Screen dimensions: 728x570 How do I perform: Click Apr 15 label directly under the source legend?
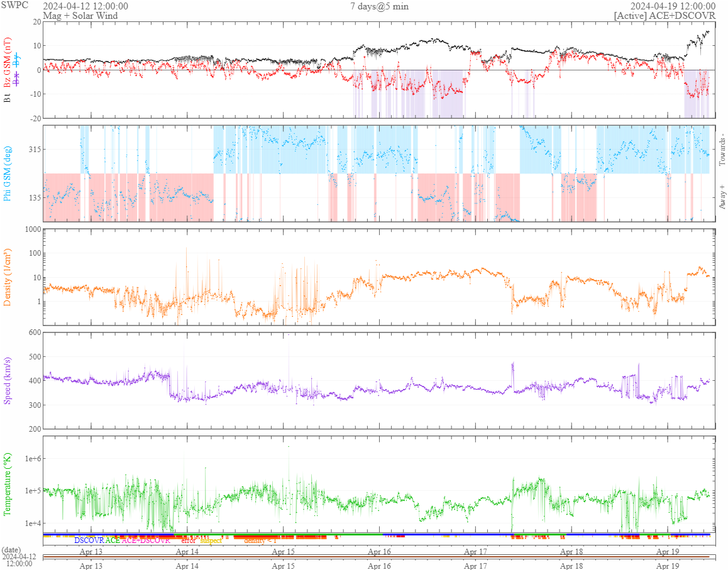click(283, 551)
